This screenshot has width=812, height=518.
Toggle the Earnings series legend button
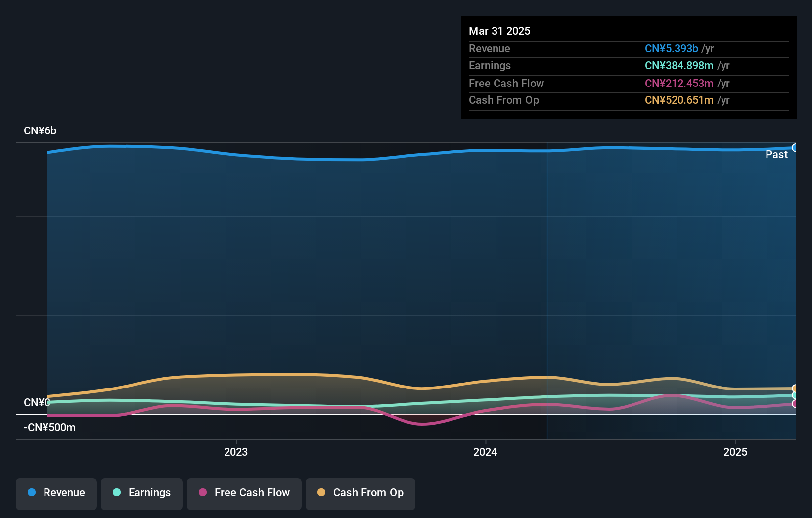click(142, 494)
